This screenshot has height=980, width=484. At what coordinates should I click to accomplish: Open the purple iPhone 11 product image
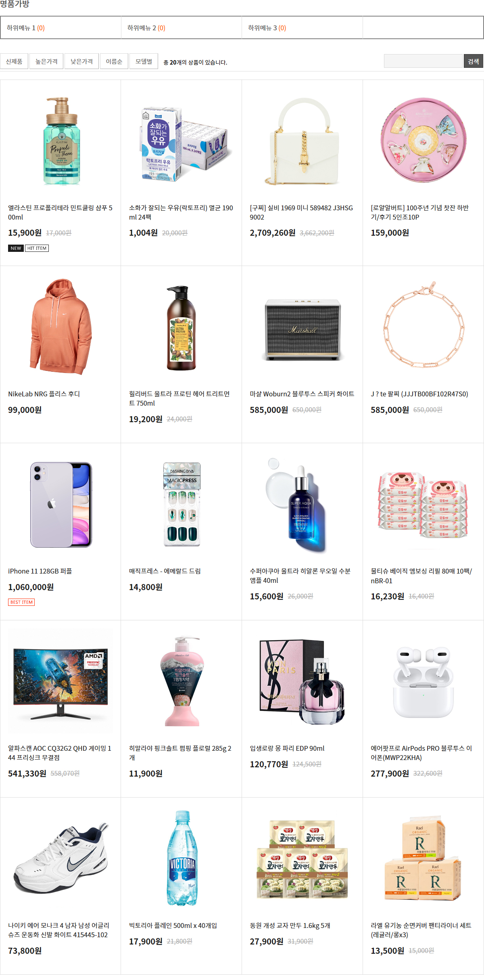60,504
